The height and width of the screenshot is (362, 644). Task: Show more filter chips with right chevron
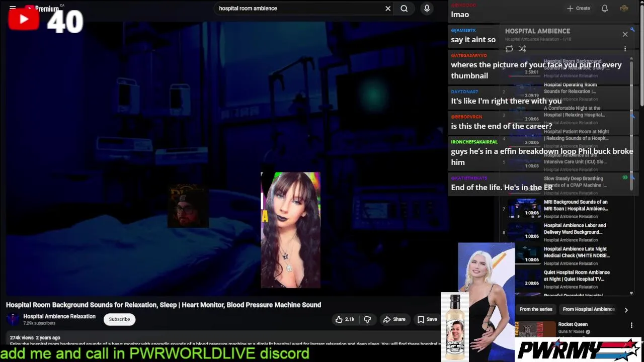point(626,310)
